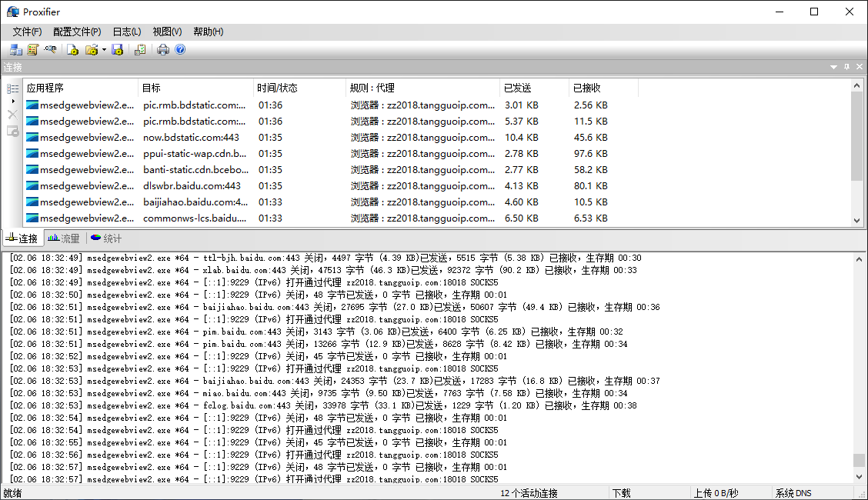Expand small arrow below list view icon
The image size is (868, 500).
(x=12, y=101)
